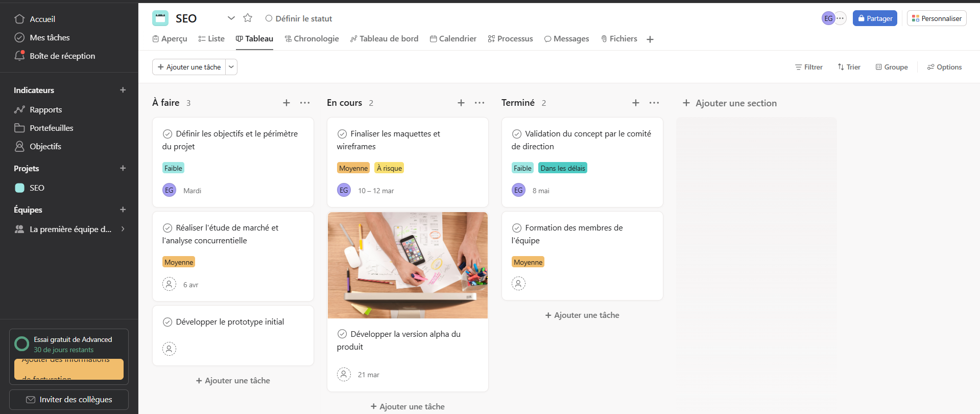Click Inviter des collègues button
This screenshot has height=414, width=980.
point(69,400)
